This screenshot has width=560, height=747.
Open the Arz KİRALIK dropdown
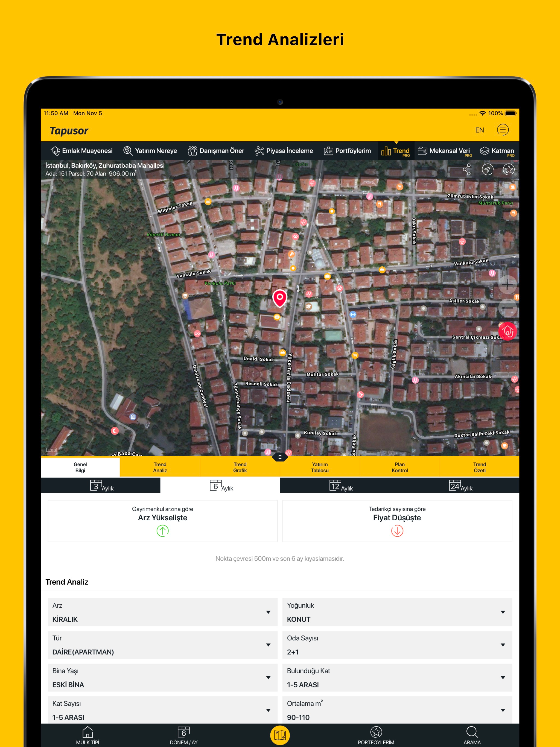point(162,612)
